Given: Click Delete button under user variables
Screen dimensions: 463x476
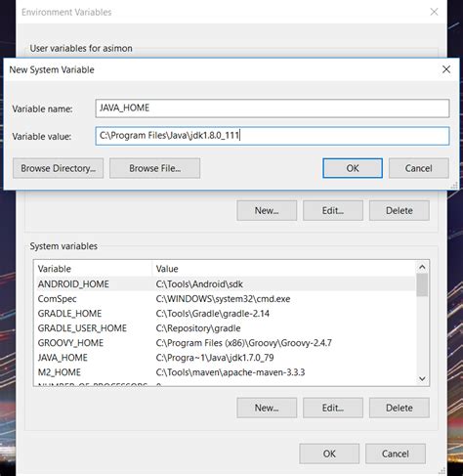Looking at the screenshot, I should point(400,211).
